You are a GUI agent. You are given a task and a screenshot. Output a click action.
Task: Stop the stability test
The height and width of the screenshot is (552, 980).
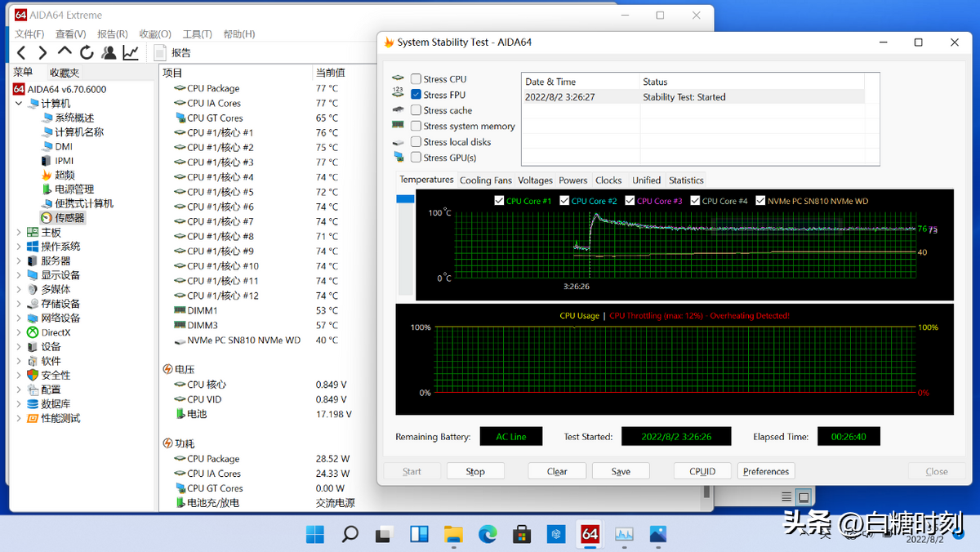(x=475, y=471)
